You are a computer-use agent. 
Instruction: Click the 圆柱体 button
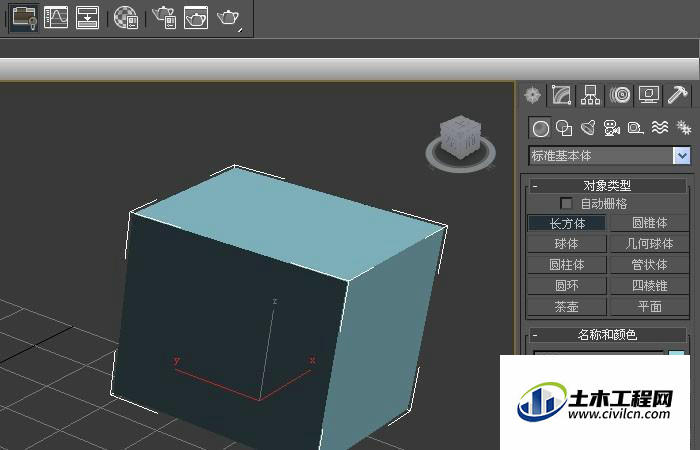click(x=567, y=265)
